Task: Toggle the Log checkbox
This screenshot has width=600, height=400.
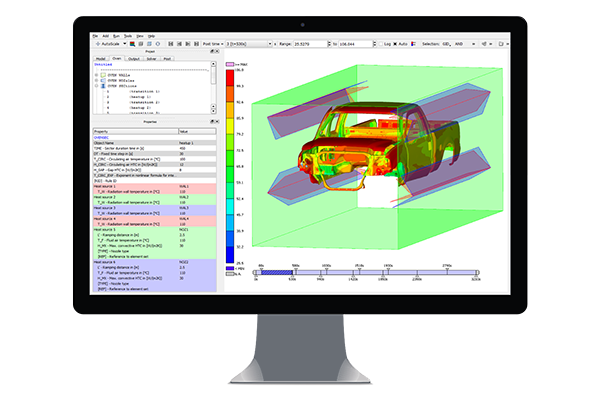Action: (382, 44)
